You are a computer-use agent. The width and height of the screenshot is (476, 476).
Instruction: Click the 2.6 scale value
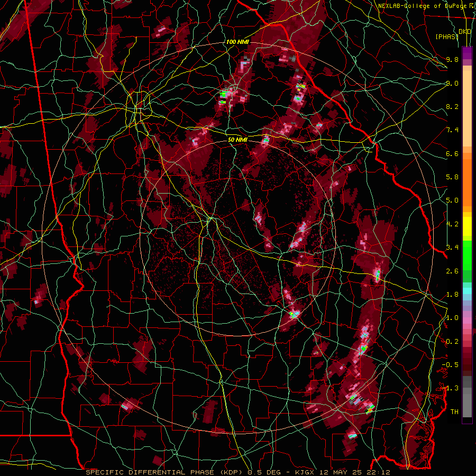pyautogui.click(x=452, y=271)
